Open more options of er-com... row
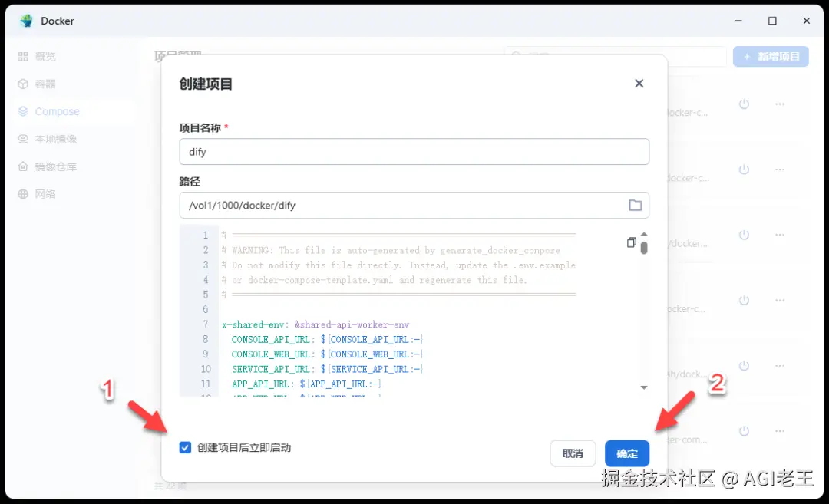829x504 pixels. [780, 431]
